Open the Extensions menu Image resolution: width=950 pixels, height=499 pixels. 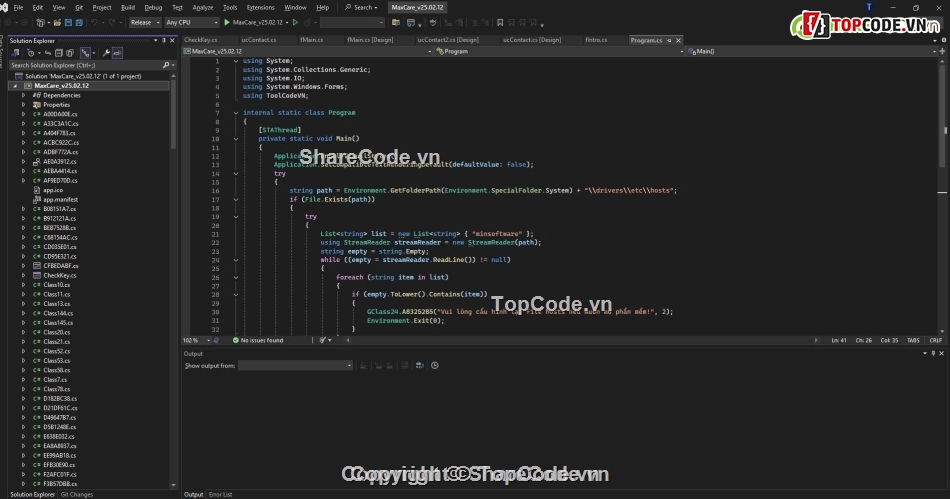[261, 7]
